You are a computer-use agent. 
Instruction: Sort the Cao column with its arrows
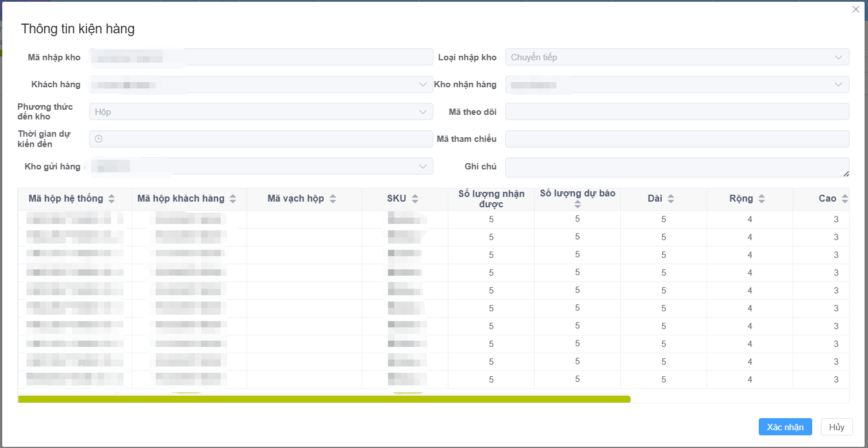pyautogui.click(x=844, y=199)
